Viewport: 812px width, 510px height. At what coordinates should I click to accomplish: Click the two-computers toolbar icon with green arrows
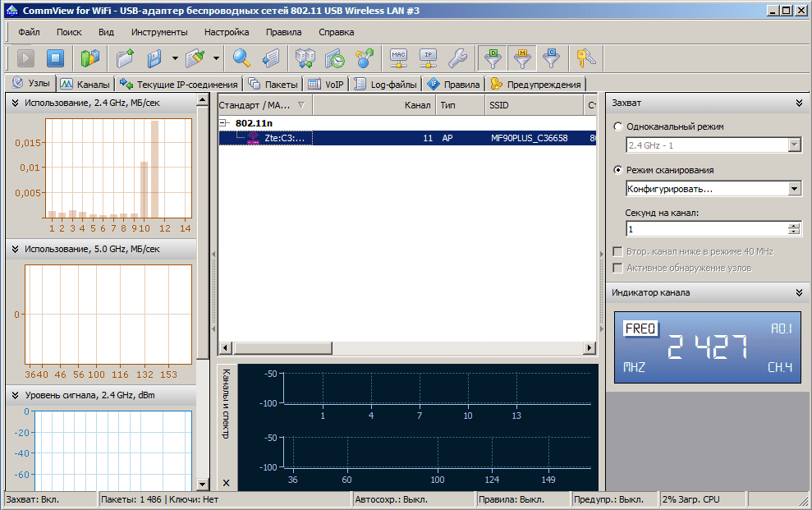[x=305, y=58]
